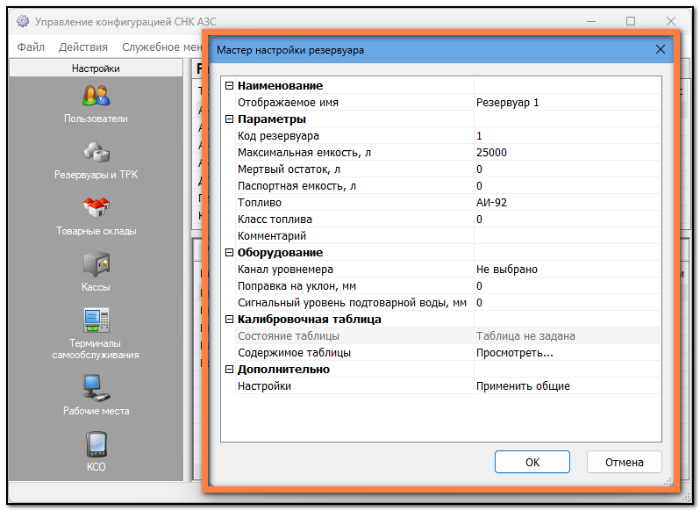Screen dimensions: 700x511
Task: Close the Мастер настройки резервуара dialog
Action: coord(660,50)
